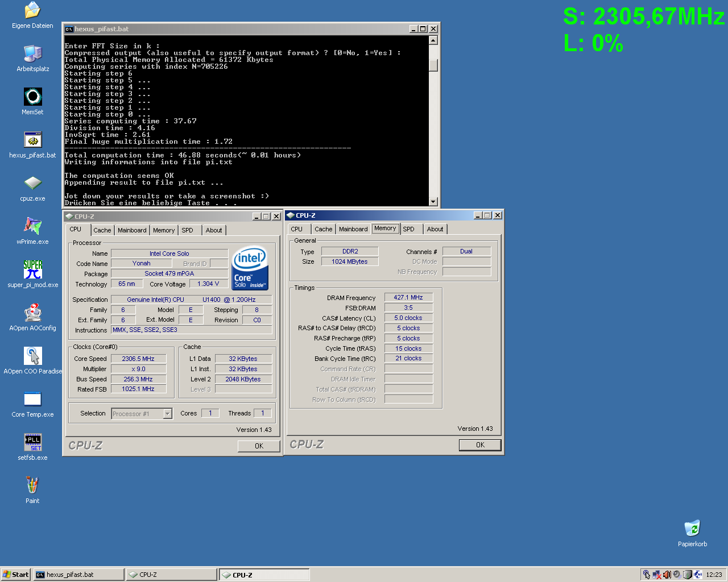Image resolution: width=728 pixels, height=582 pixels.
Task: Click the console scrollbar thumb
Action: coord(433,65)
